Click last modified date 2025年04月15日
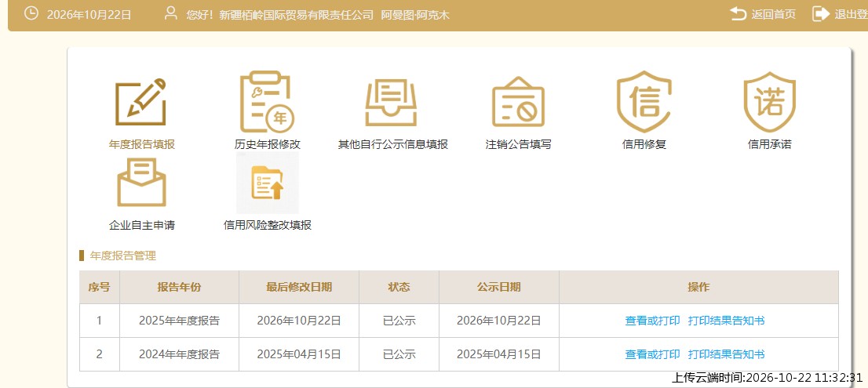 click(299, 354)
